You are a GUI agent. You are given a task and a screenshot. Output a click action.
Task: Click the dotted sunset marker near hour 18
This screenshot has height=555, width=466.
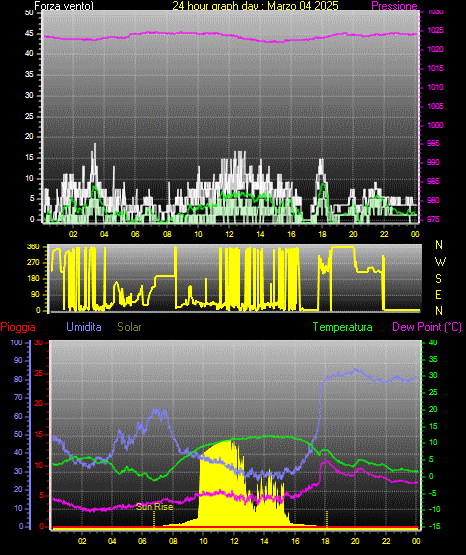tap(326, 519)
